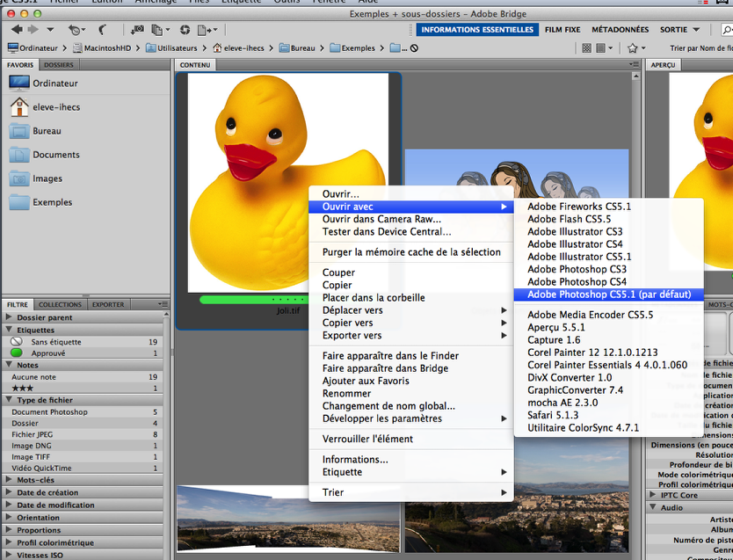Switch to the Exporter tab
Screen dimensions: 733x560
tap(108, 304)
